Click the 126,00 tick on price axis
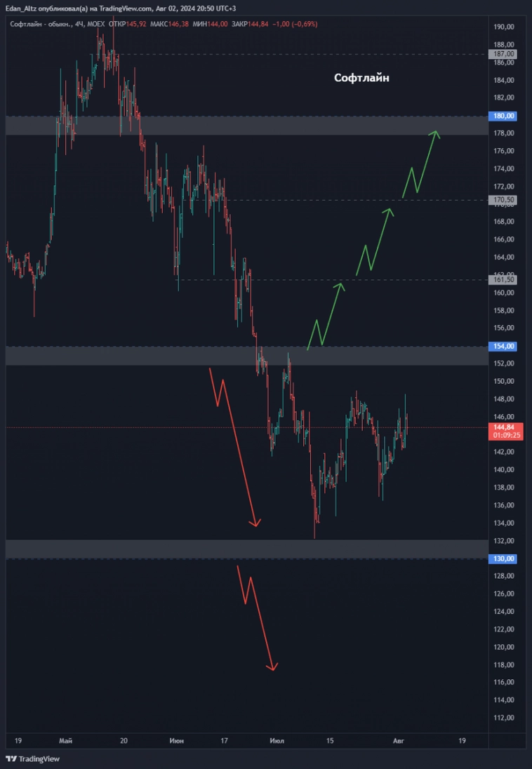This screenshot has width=532, height=769. click(504, 594)
